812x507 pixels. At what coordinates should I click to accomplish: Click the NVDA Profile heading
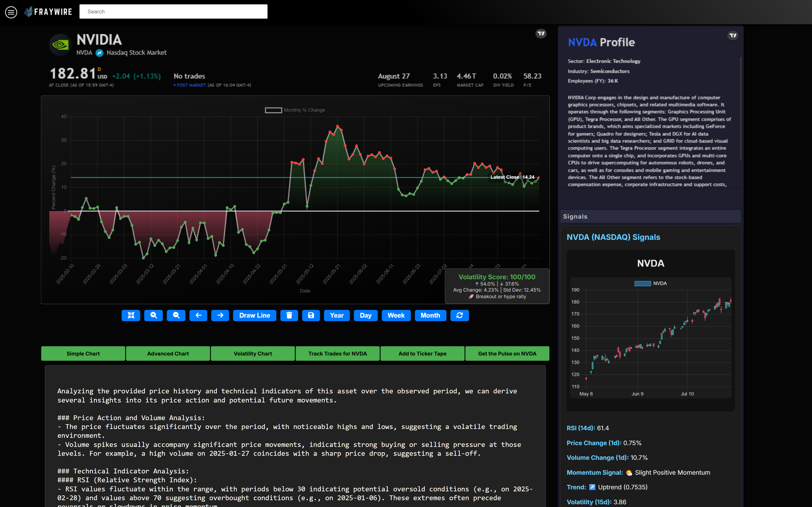(x=601, y=42)
